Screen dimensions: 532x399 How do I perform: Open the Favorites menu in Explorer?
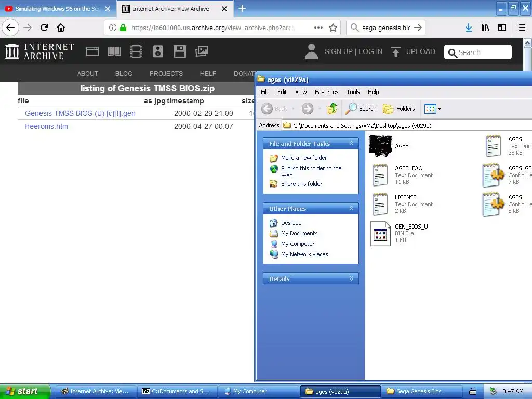pyautogui.click(x=326, y=92)
